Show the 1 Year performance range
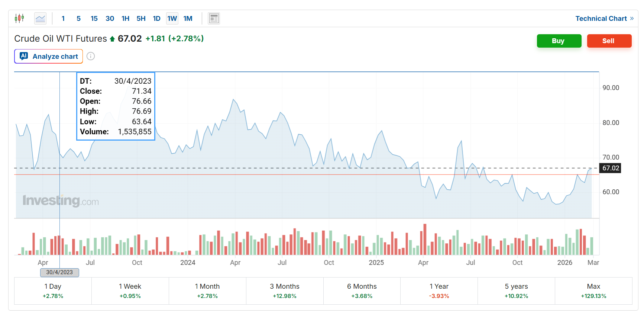 pos(439,291)
